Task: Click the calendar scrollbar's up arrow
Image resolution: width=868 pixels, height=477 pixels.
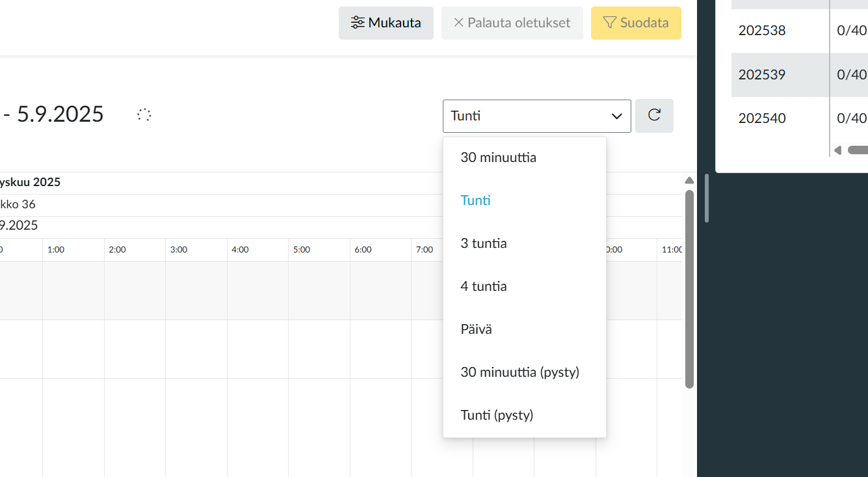Action: pos(689,180)
